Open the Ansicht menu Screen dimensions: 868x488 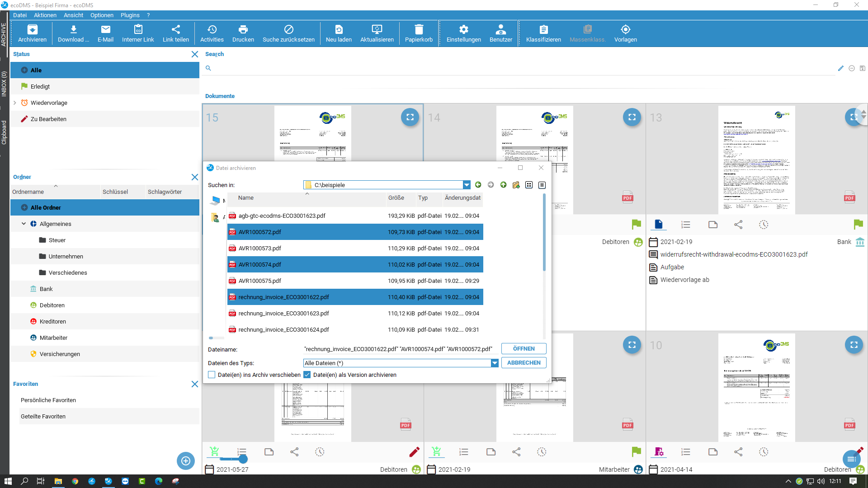[73, 15]
